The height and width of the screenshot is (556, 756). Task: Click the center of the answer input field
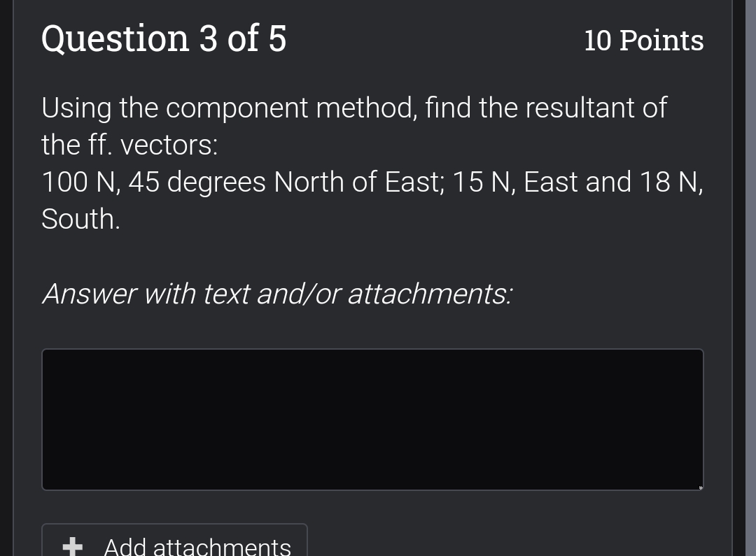pos(372,419)
